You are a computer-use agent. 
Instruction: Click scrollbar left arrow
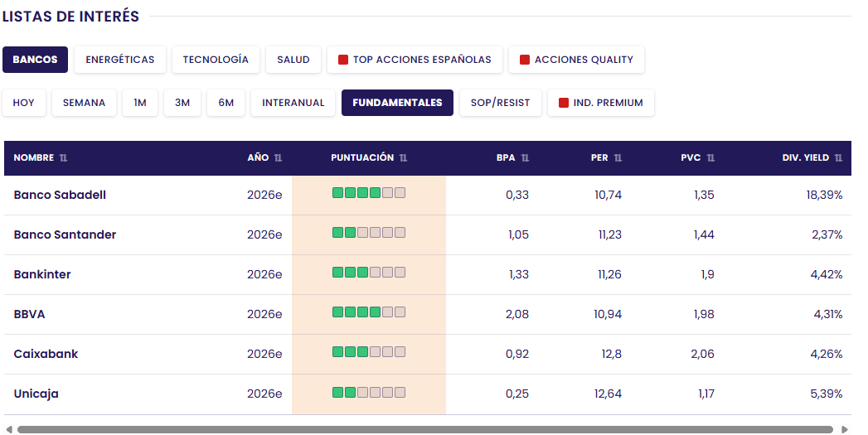pos(9,429)
